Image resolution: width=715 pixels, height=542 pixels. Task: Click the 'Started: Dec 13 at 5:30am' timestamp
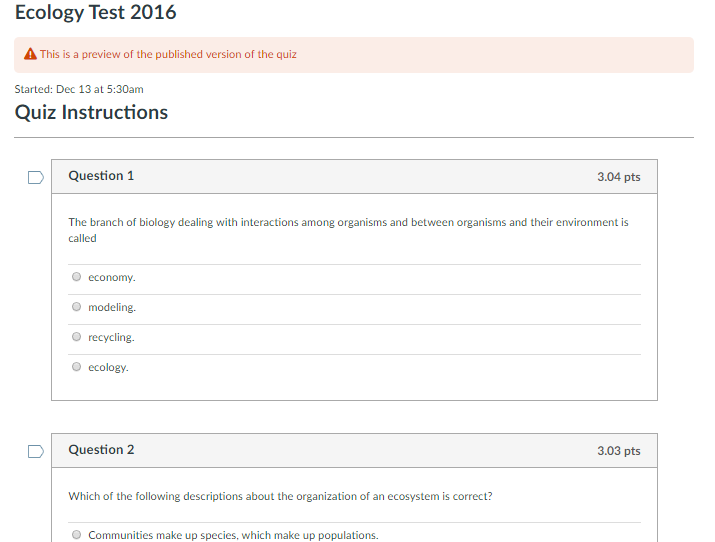point(79,89)
